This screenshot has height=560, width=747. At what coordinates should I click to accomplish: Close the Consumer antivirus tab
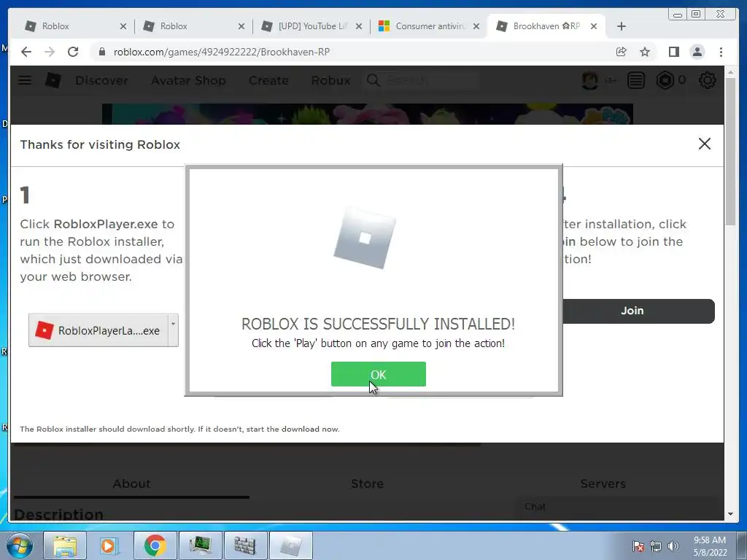pyautogui.click(x=476, y=27)
